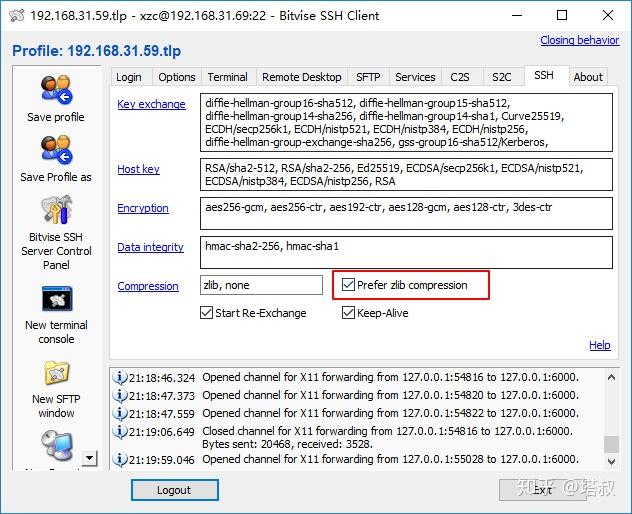Click the Data integrity algorithms field

click(406, 252)
